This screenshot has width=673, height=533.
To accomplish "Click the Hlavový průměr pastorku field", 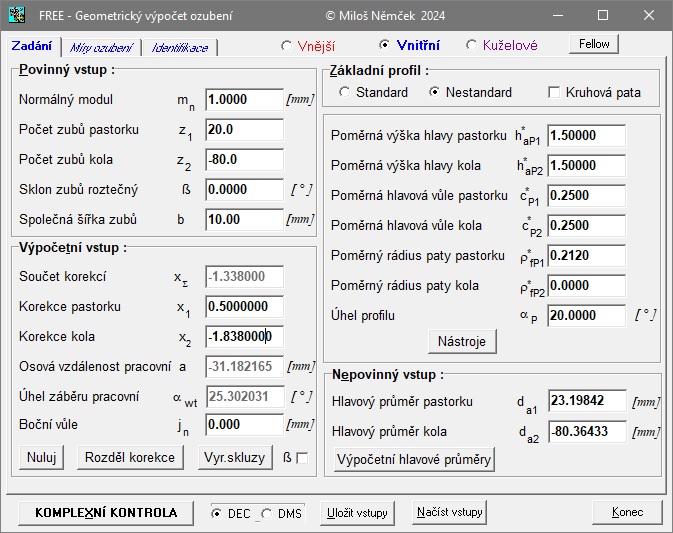I will coord(587,401).
